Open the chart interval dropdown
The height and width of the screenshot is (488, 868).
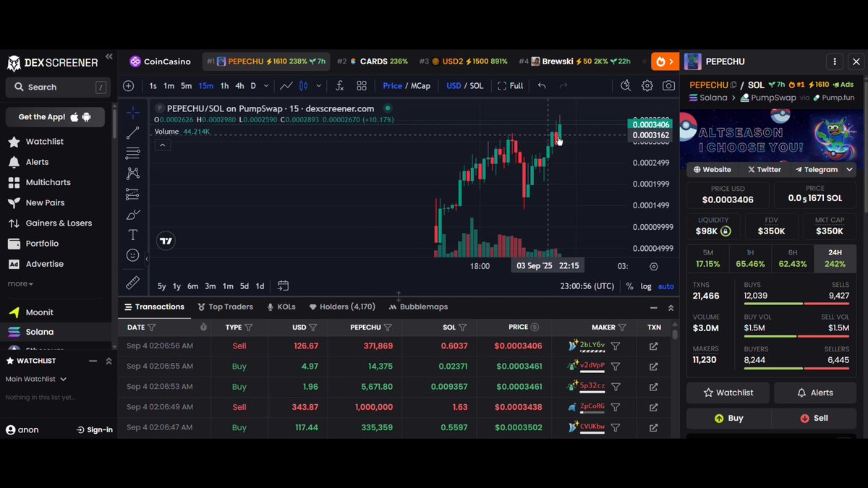(266, 86)
